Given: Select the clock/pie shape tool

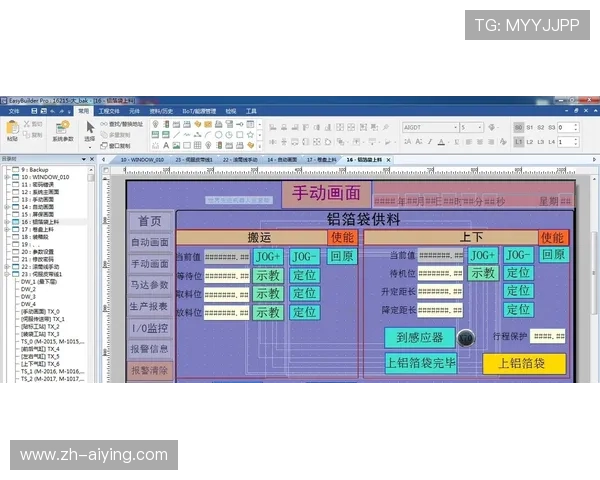Looking at the screenshot, I should [229, 135].
